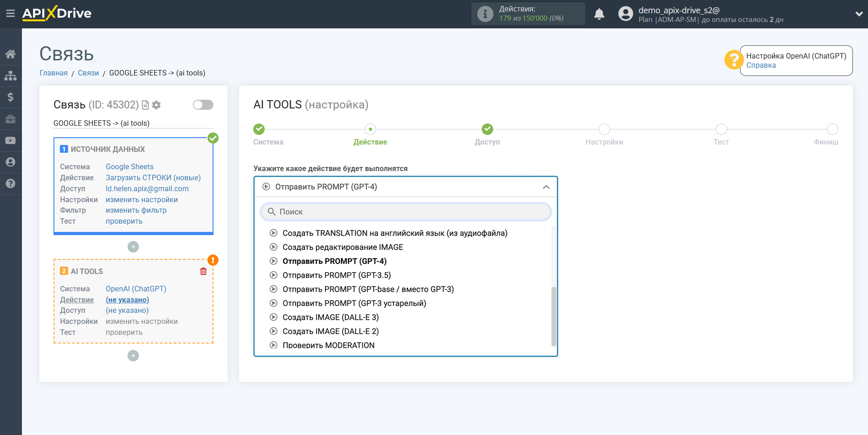Open the home sidebar icon
This screenshot has height=435, width=868.
(11, 54)
